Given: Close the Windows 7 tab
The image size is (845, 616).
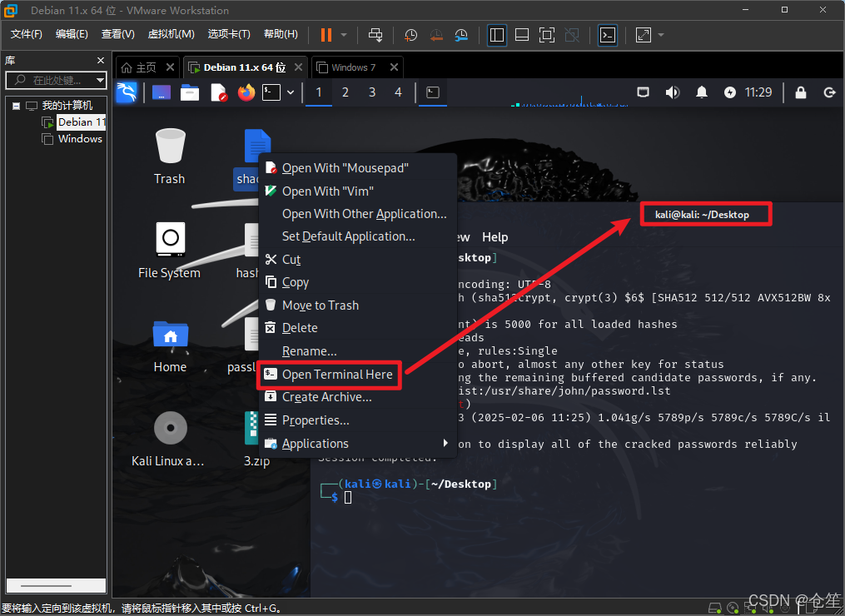Looking at the screenshot, I should tap(394, 67).
